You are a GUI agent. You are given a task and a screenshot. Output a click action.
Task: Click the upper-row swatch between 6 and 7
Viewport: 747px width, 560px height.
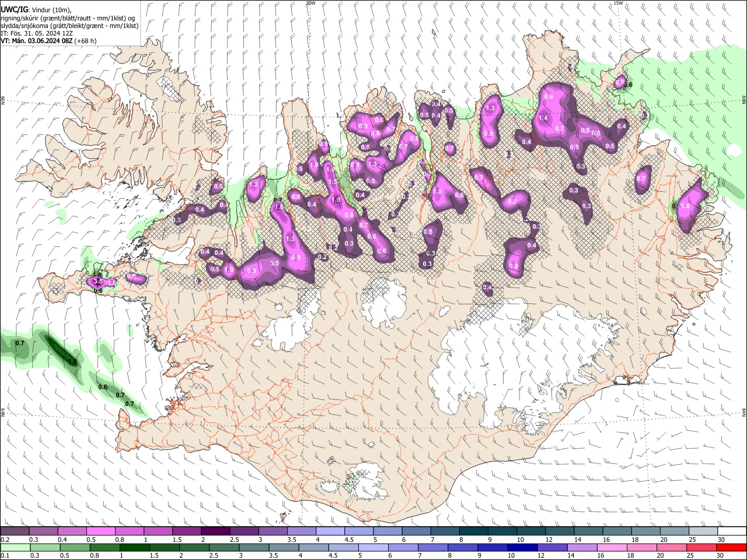coord(416,531)
